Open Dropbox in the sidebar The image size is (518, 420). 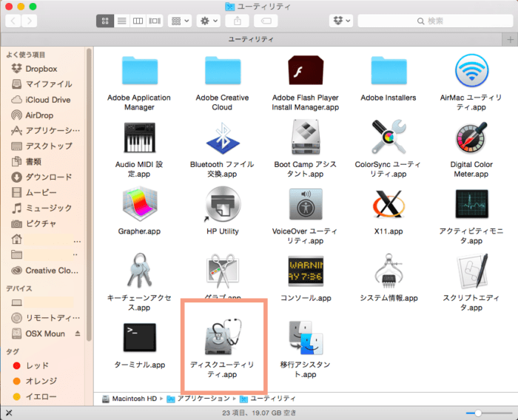pos(41,69)
